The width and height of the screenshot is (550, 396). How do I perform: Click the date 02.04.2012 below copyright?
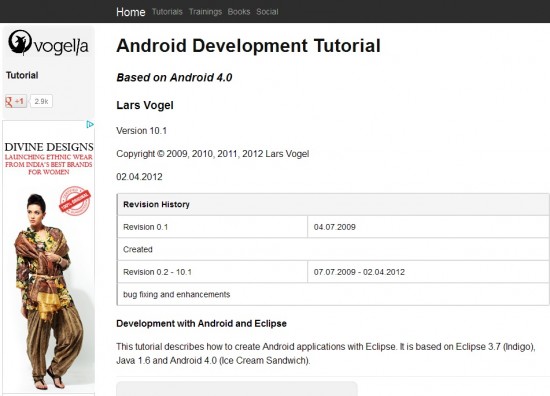click(139, 177)
